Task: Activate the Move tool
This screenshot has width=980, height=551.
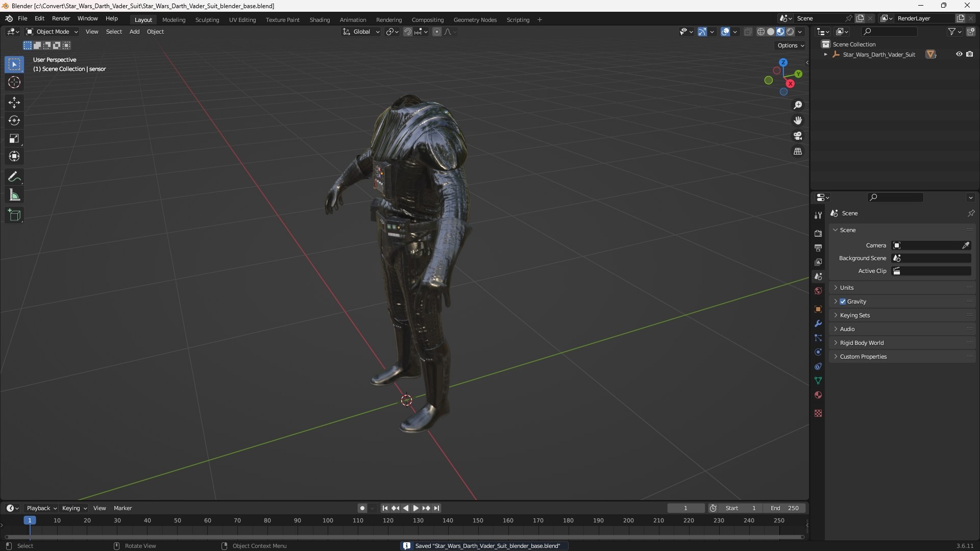Action: click(14, 103)
